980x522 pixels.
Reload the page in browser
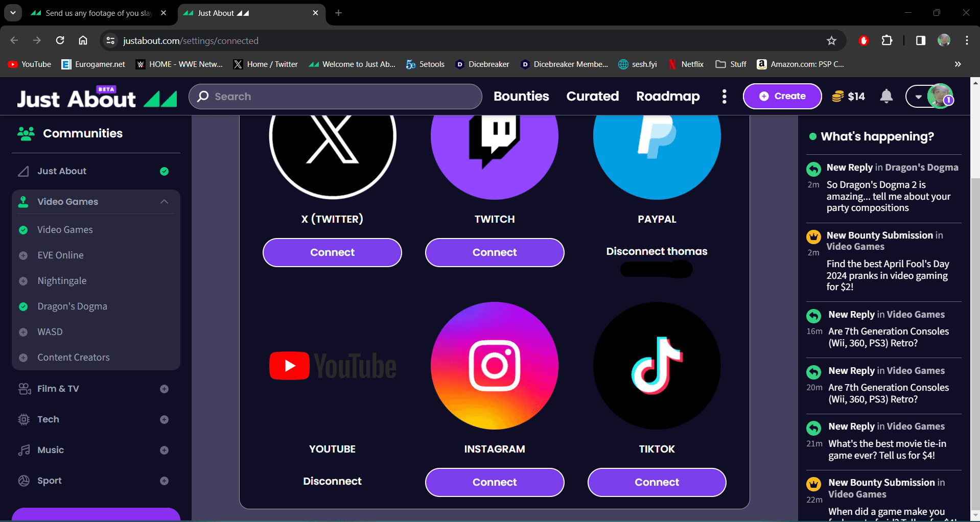[x=60, y=40]
